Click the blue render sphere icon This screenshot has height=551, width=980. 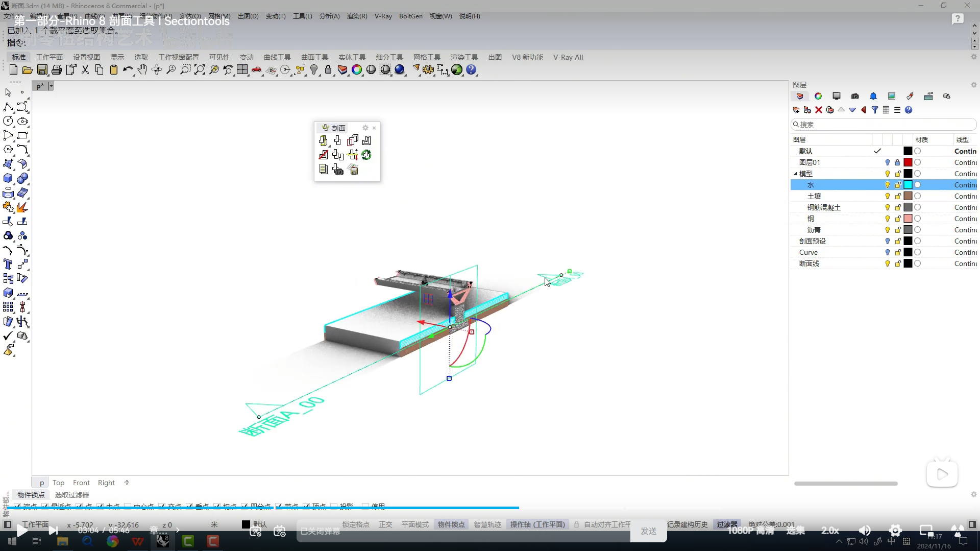[400, 70]
